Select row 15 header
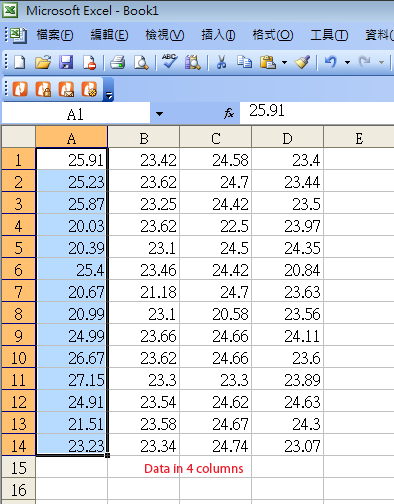Image resolution: width=394 pixels, height=504 pixels. (18, 467)
